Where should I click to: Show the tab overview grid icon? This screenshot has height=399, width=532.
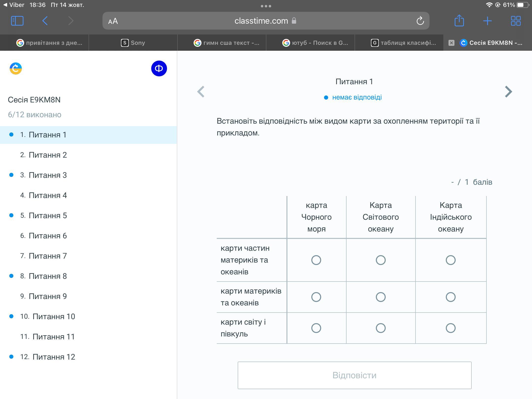pyautogui.click(x=516, y=21)
